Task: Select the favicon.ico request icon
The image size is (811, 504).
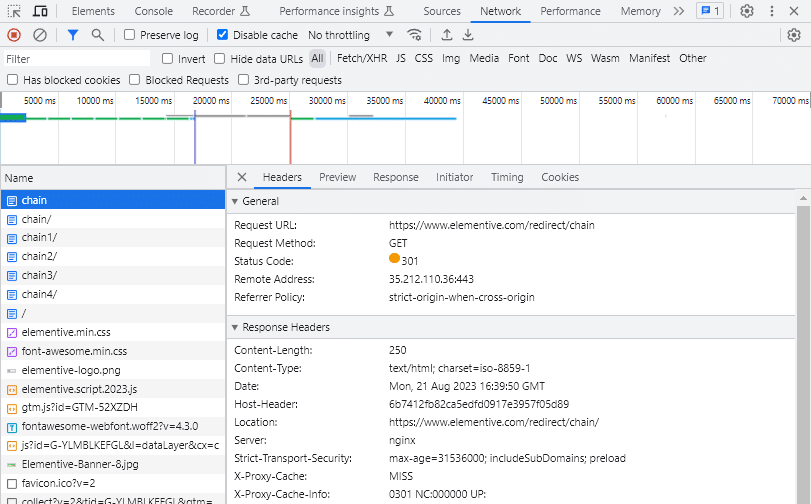Action: (x=12, y=484)
